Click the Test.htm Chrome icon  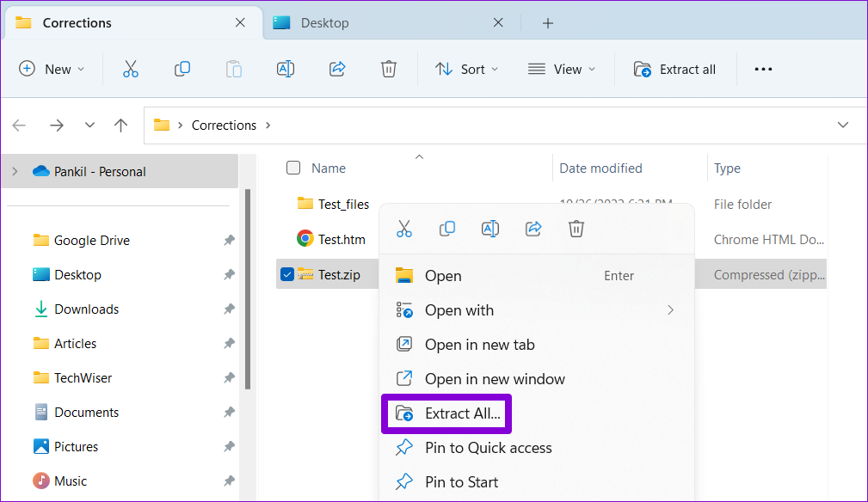point(305,239)
